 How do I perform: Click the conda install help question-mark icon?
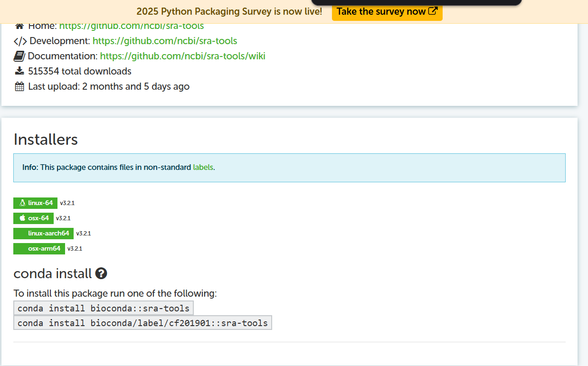click(x=101, y=273)
